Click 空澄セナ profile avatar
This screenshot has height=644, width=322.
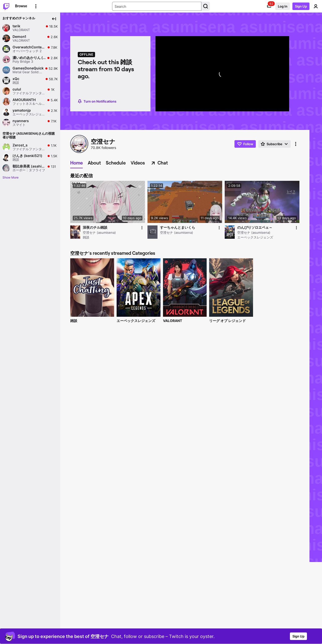79,144
